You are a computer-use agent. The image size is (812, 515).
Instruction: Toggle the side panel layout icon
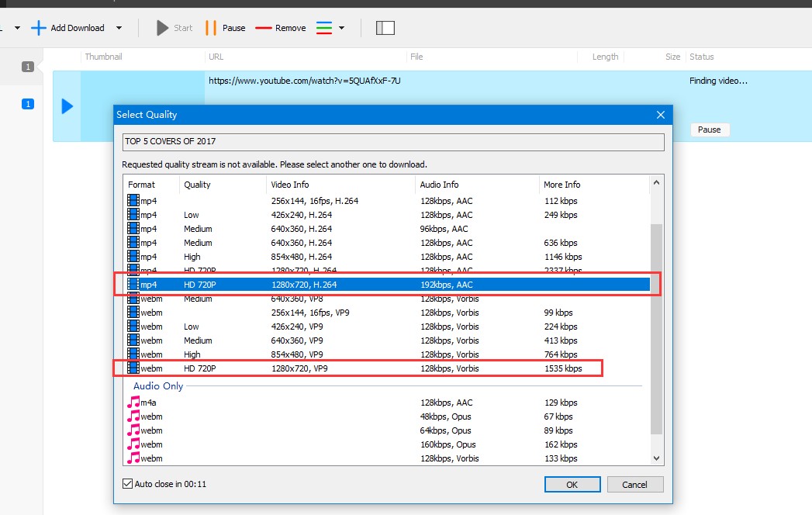tap(385, 27)
